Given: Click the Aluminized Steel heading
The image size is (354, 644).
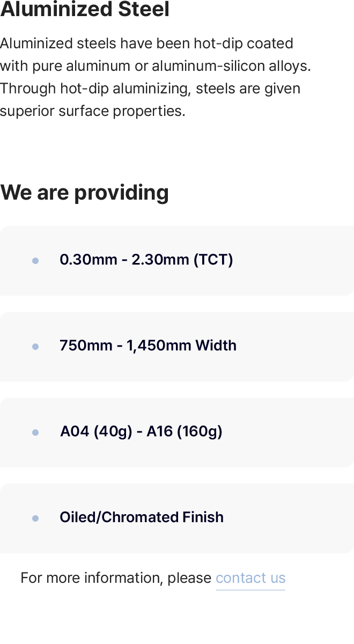Looking at the screenshot, I should click(85, 10).
